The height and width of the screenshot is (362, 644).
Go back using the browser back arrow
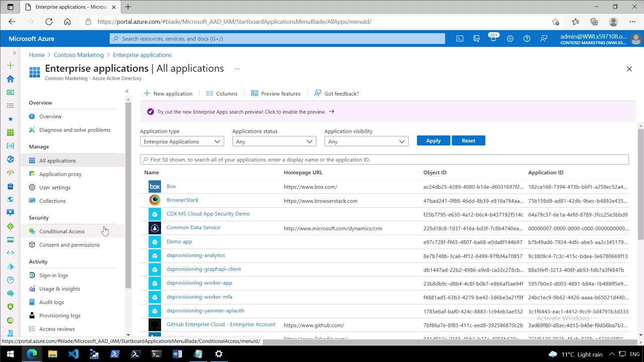12,22
